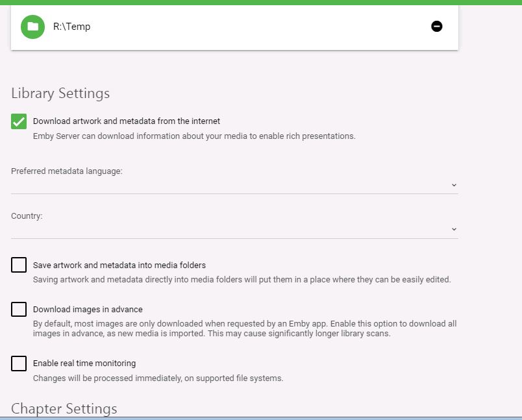522x420 pixels.
Task: Click the 'Download images in advance' label text
Action: coord(88,310)
